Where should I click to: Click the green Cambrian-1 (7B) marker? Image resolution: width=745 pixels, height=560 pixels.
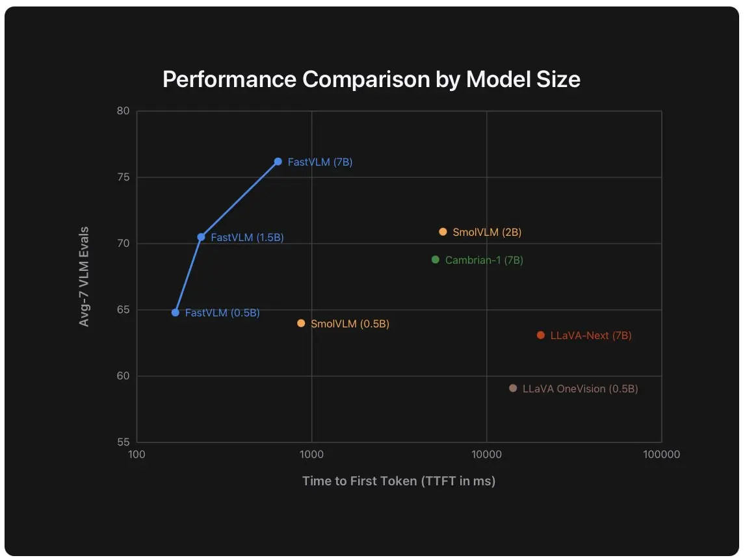(x=435, y=259)
